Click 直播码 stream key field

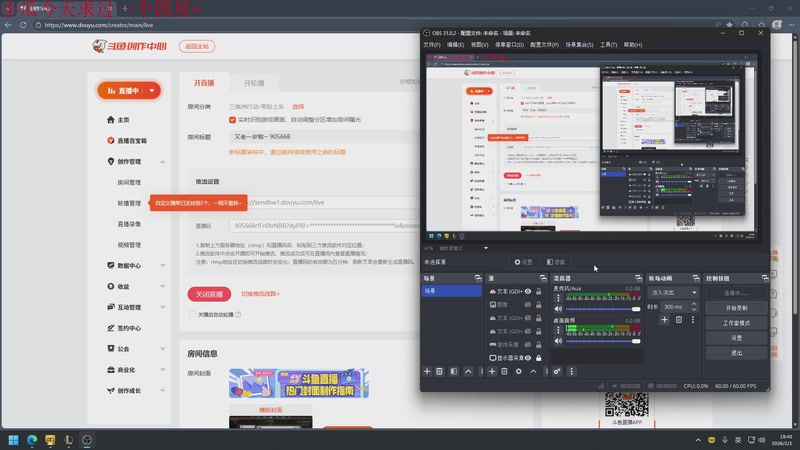point(324,226)
